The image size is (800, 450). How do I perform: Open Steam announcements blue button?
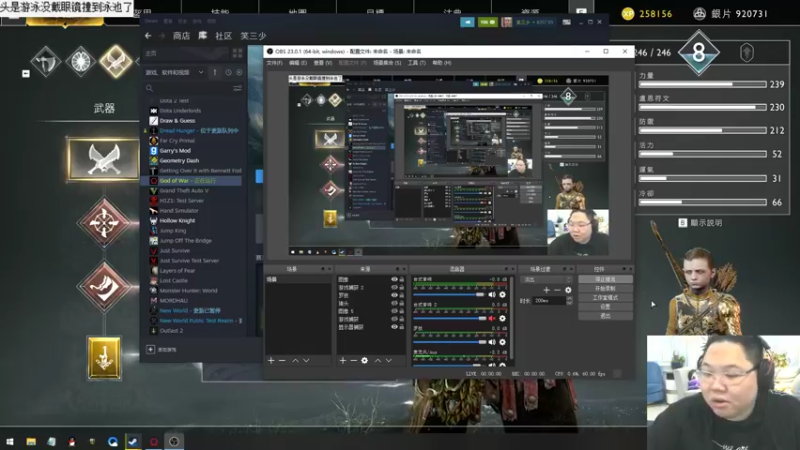467,22
